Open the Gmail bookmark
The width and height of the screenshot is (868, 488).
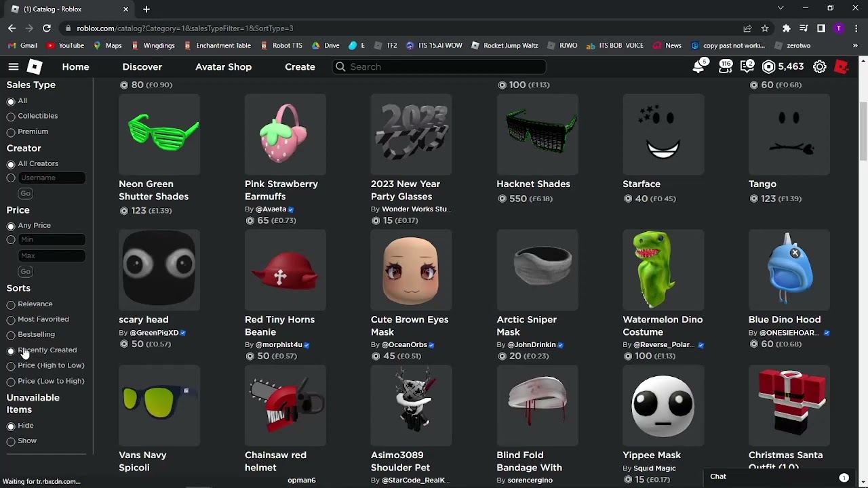click(23, 45)
